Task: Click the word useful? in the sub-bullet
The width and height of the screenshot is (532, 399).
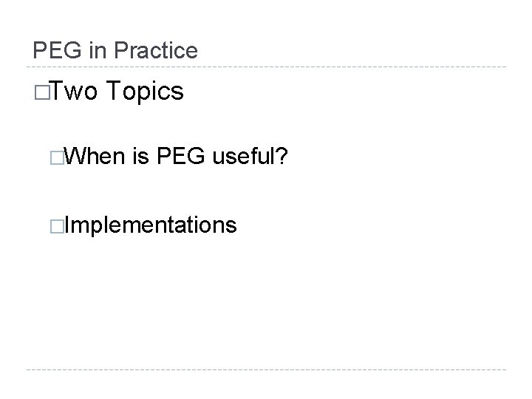Action: 250,156
